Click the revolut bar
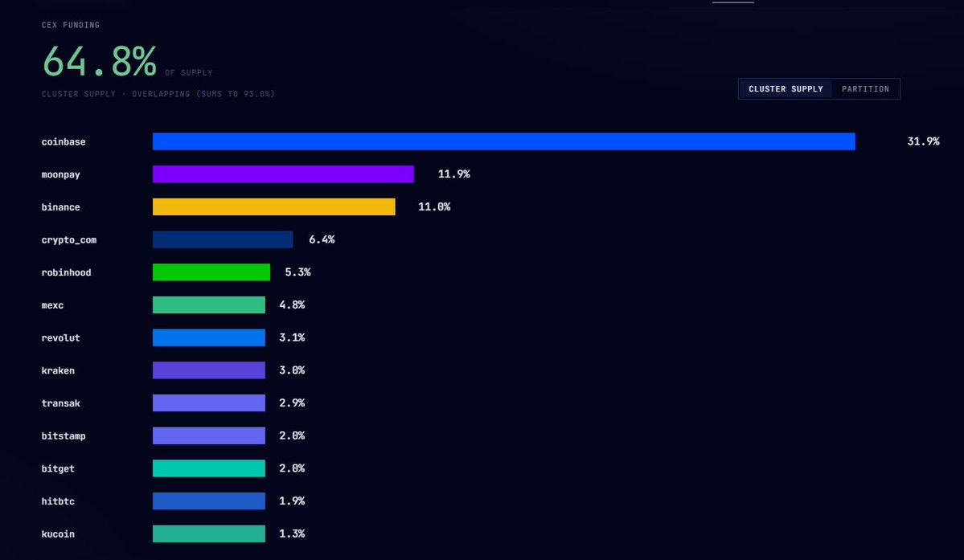 click(208, 337)
